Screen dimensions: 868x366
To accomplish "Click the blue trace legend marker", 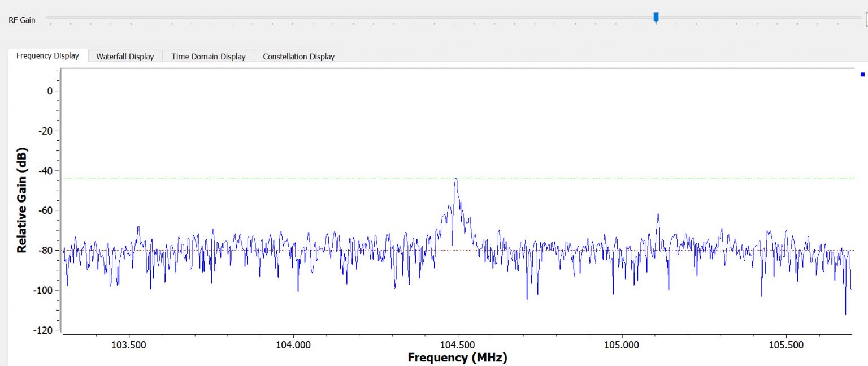I will 862,75.
